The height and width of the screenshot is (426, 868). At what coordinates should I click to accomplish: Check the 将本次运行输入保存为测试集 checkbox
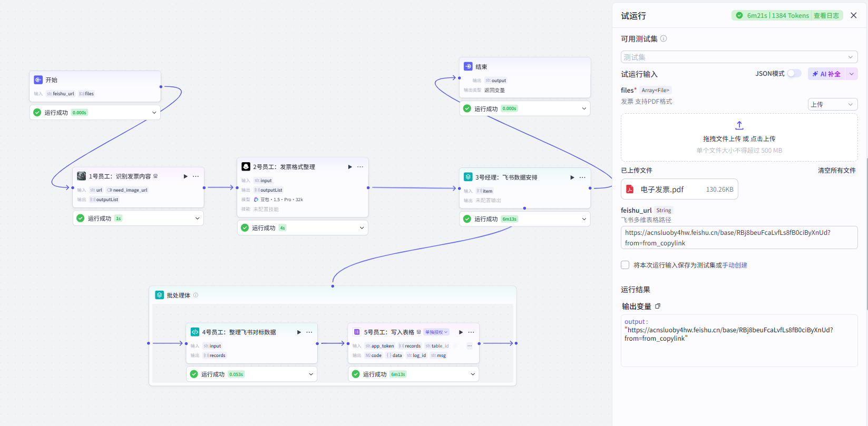pos(625,265)
